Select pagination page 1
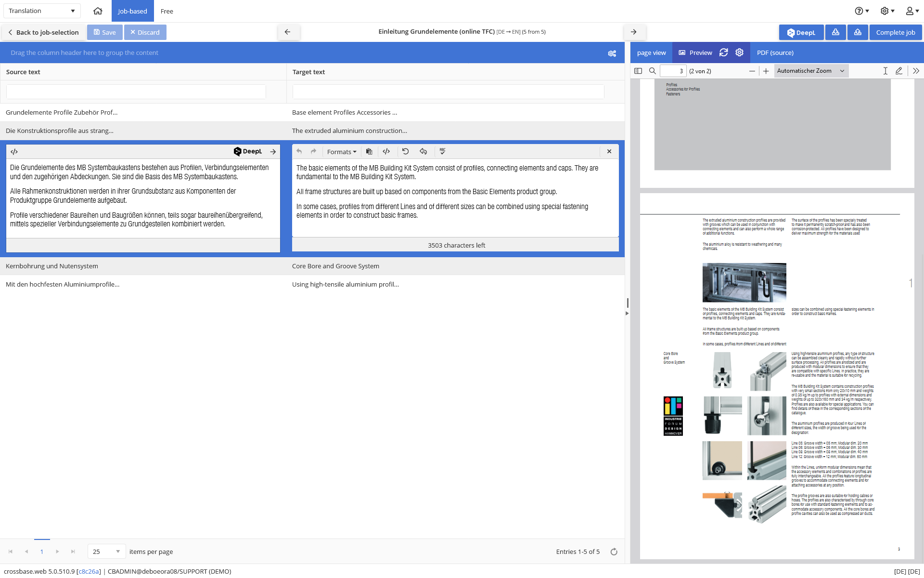 (42, 552)
